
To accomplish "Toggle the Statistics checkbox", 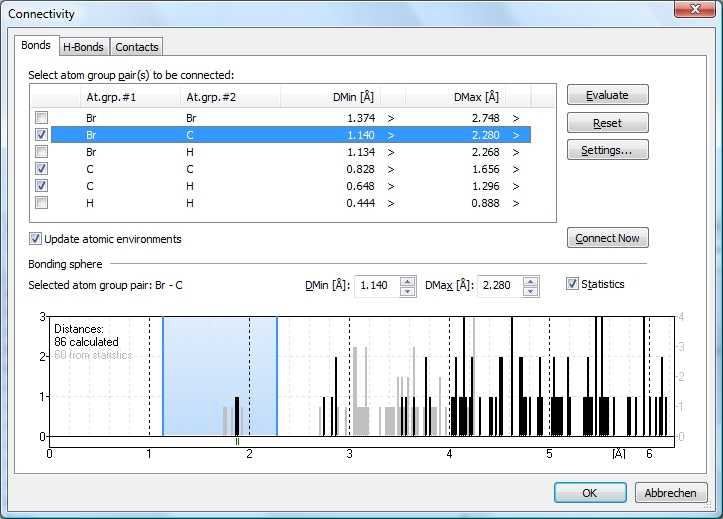I will click(x=573, y=285).
